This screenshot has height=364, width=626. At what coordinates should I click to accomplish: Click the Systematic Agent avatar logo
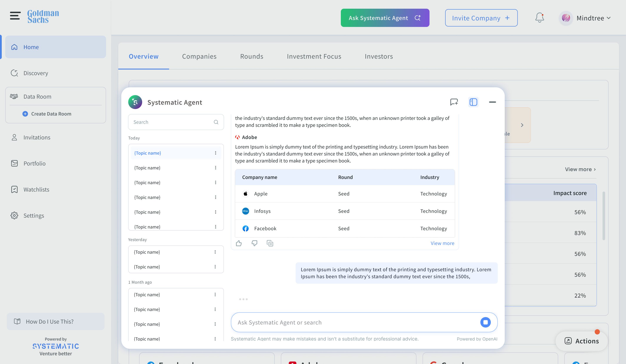(135, 102)
